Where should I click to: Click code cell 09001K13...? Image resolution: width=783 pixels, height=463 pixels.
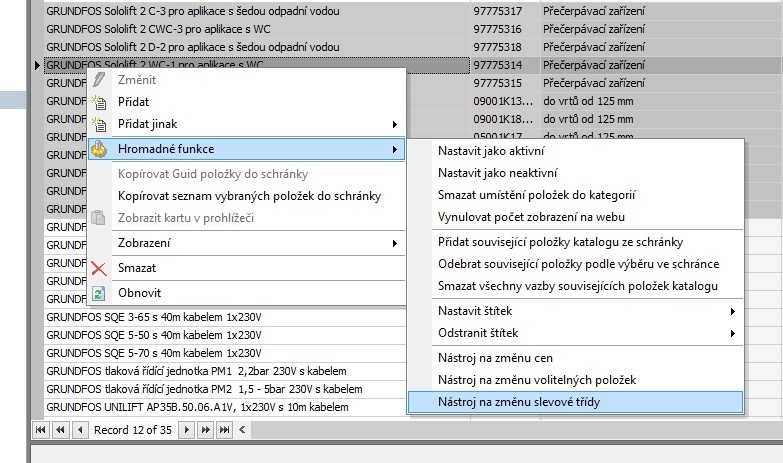(505, 101)
